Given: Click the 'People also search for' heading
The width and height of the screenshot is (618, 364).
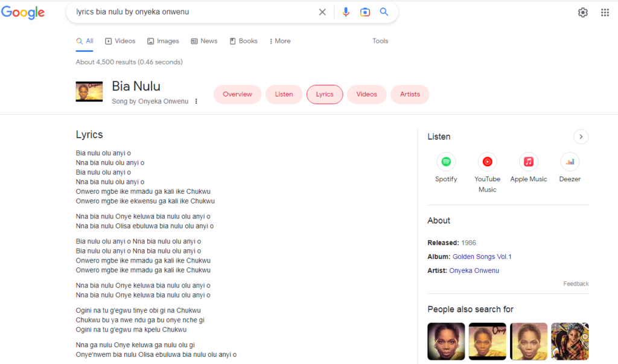Looking at the screenshot, I should click(471, 309).
